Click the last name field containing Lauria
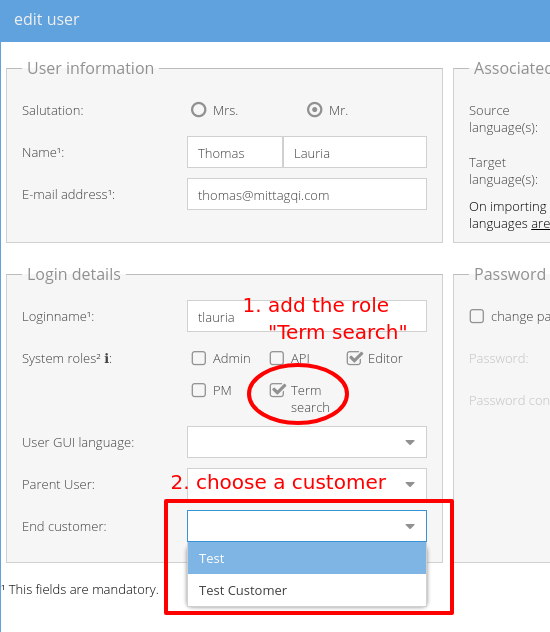The height and width of the screenshot is (632, 550). tap(355, 152)
